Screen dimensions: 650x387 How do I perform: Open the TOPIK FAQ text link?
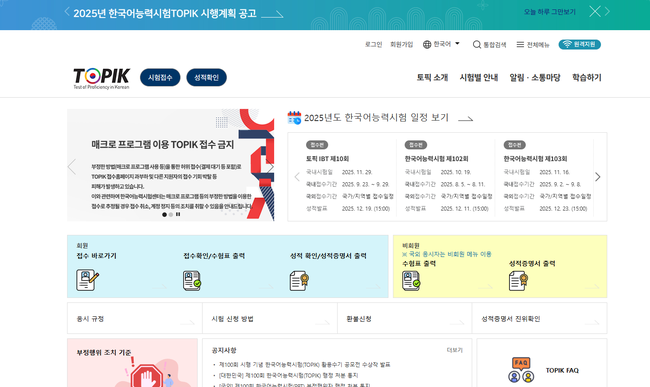(562, 370)
